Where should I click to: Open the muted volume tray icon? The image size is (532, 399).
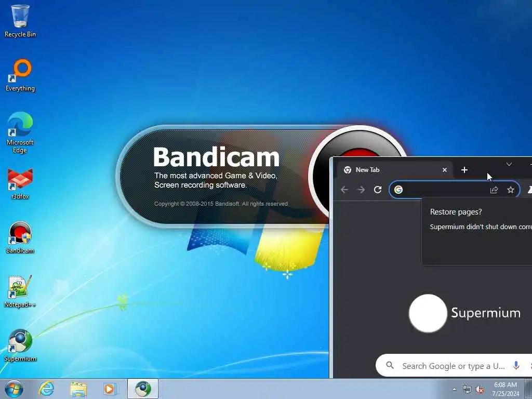coord(480,390)
